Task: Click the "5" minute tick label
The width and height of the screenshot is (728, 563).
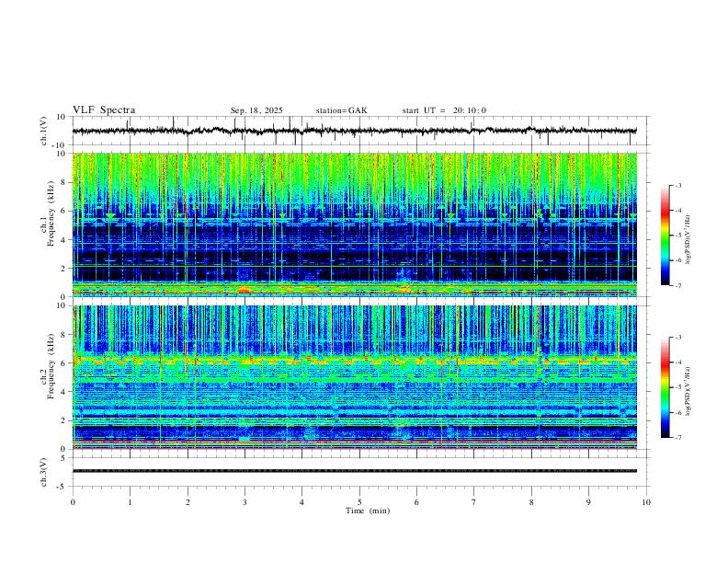Action: (x=359, y=502)
